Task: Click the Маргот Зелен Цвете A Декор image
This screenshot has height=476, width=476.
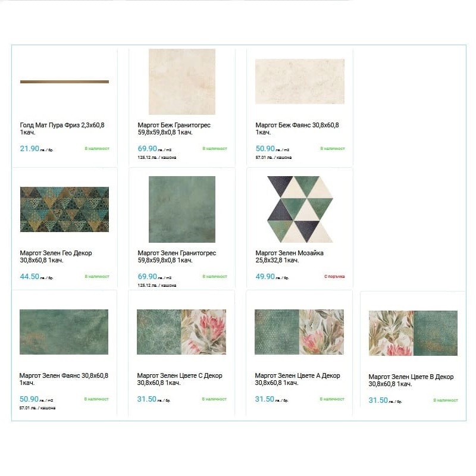Action: pos(299,331)
